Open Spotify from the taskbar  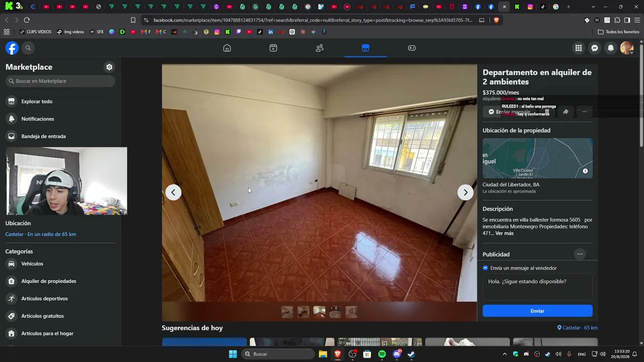pyautogui.click(x=382, y=354)
